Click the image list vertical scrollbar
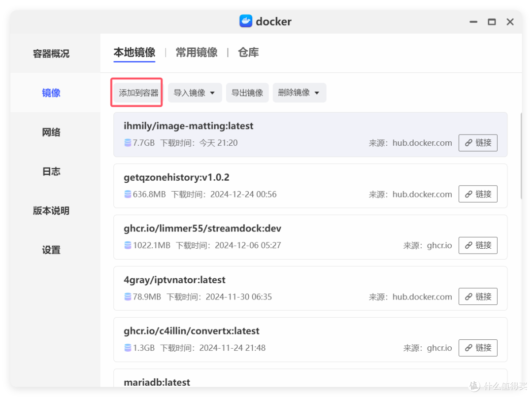 [521, 156]
